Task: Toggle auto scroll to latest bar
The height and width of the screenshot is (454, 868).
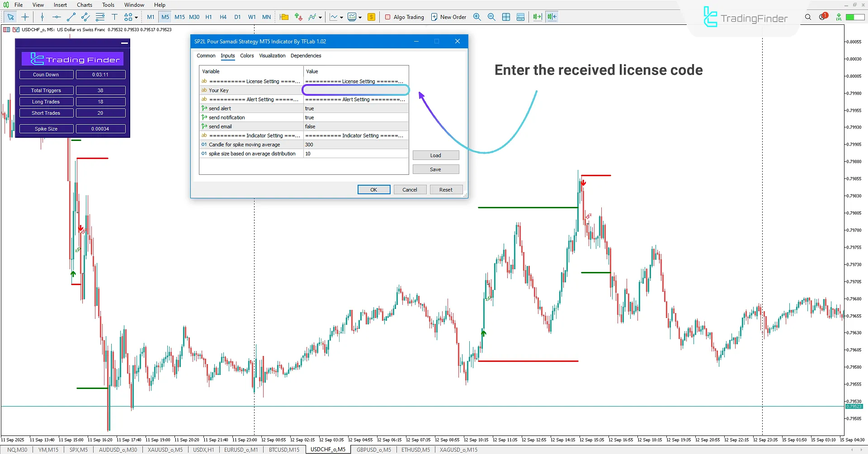Action: 537,17
